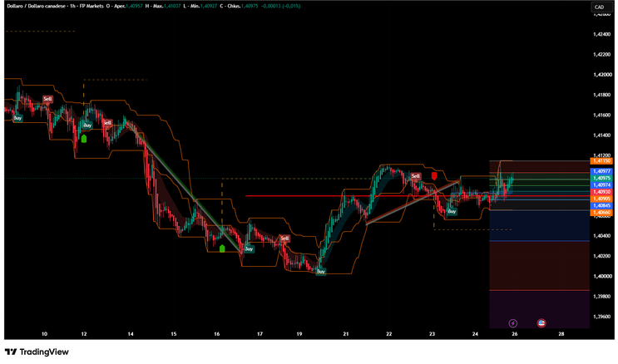Select the blue 1,40977 price label
Image resolution: width=618 pixels, height=364 pixels.
coord(601,171)
